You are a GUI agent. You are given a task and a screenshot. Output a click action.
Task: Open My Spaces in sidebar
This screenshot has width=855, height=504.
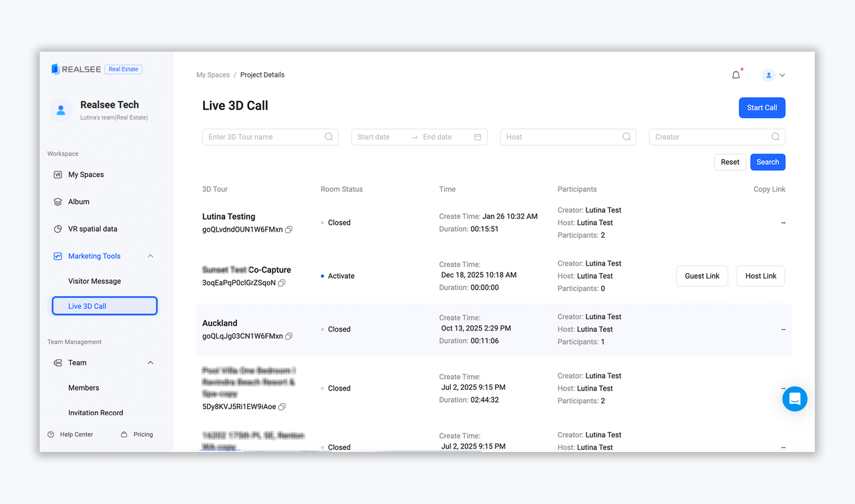[x=86, y=175]
